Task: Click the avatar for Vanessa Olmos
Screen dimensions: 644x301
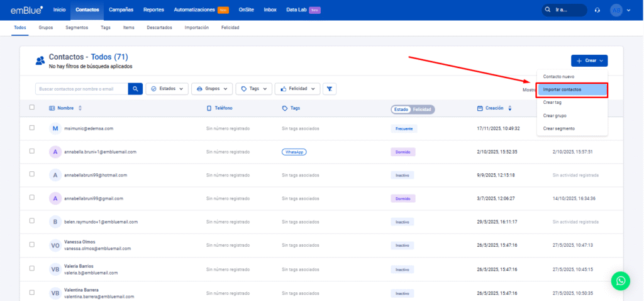Action: (55, 246)
